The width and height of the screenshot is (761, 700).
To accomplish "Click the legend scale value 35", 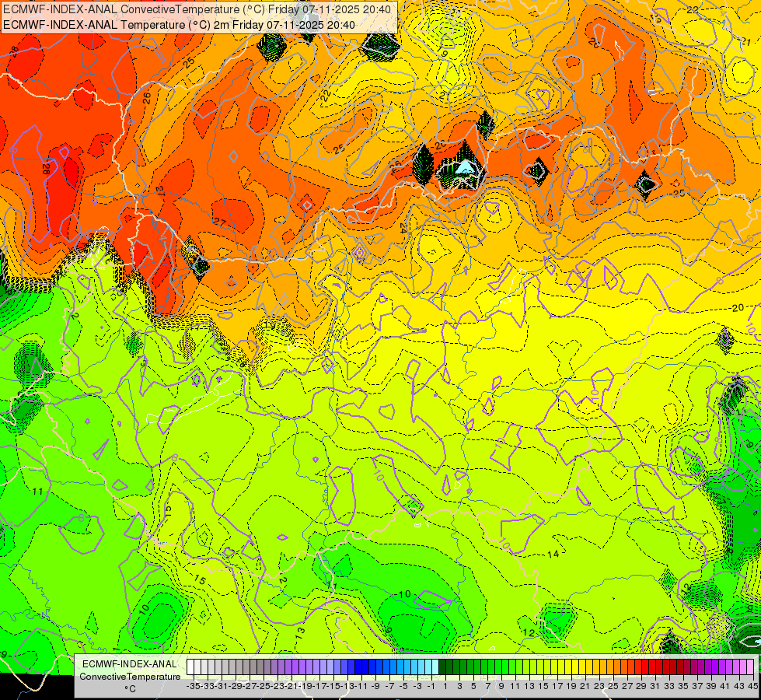I will [682, 687].
